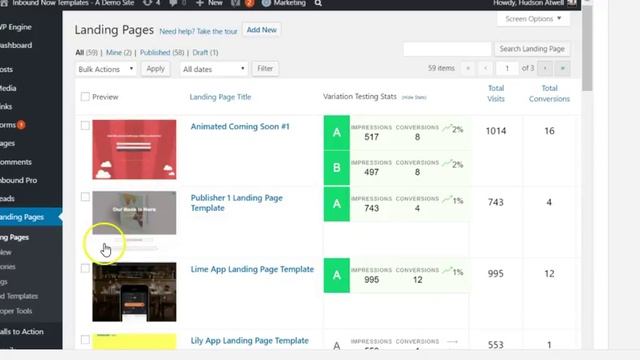This screenshot has height=360, width=640.
Task: Open the Marketing menu in admin bar
Action: coord(284,3)
